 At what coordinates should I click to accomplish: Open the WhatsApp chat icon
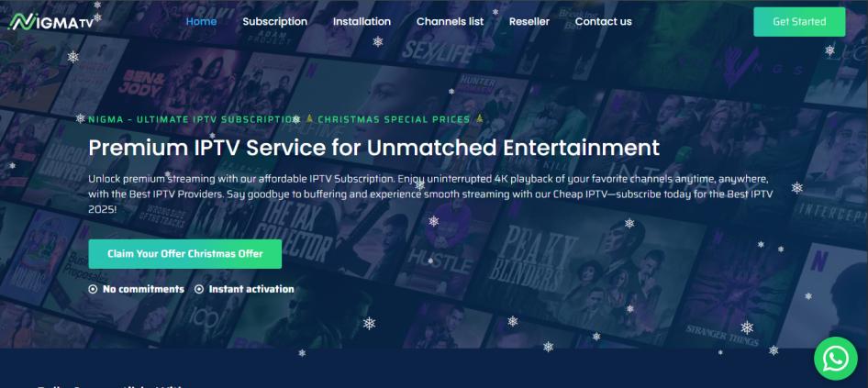[x=835, y=359]
